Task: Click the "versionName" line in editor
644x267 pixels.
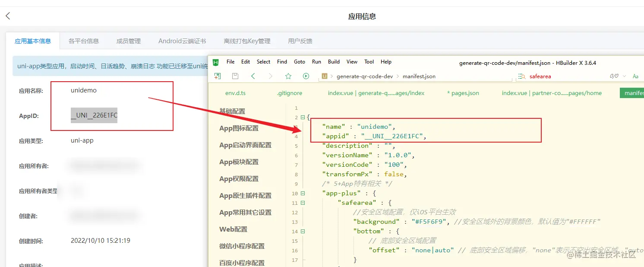Action: pos(368,155)
